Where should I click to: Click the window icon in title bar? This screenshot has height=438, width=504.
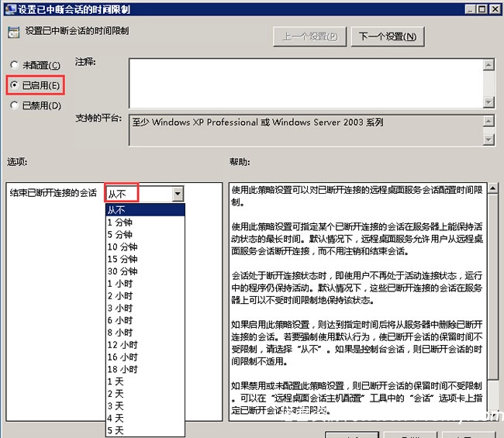click(x=10, y=9)
